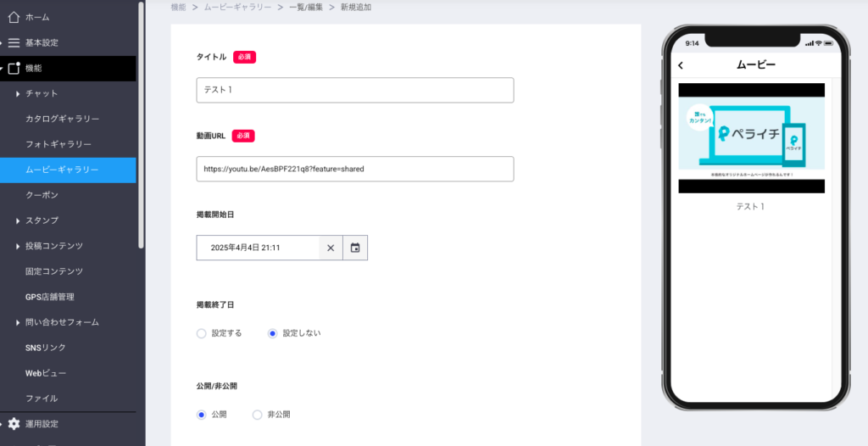Click the 動画URL input field

[354, 169]
